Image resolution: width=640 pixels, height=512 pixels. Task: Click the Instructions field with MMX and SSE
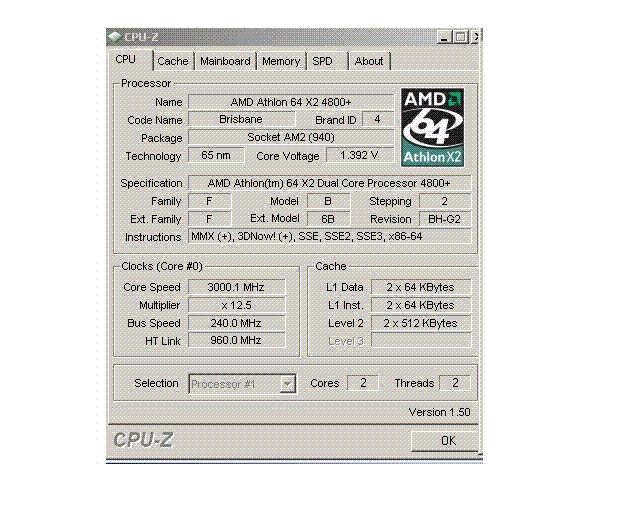click(329, 236)
